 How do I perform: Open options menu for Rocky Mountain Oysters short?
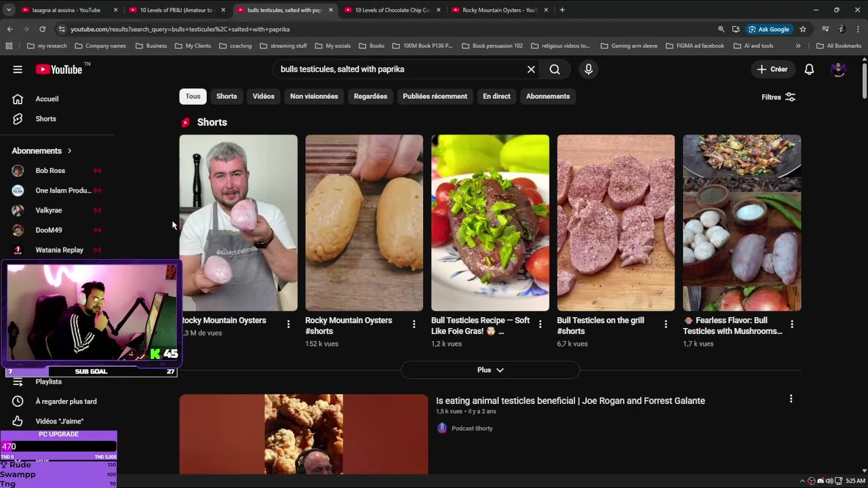point(288,325)
